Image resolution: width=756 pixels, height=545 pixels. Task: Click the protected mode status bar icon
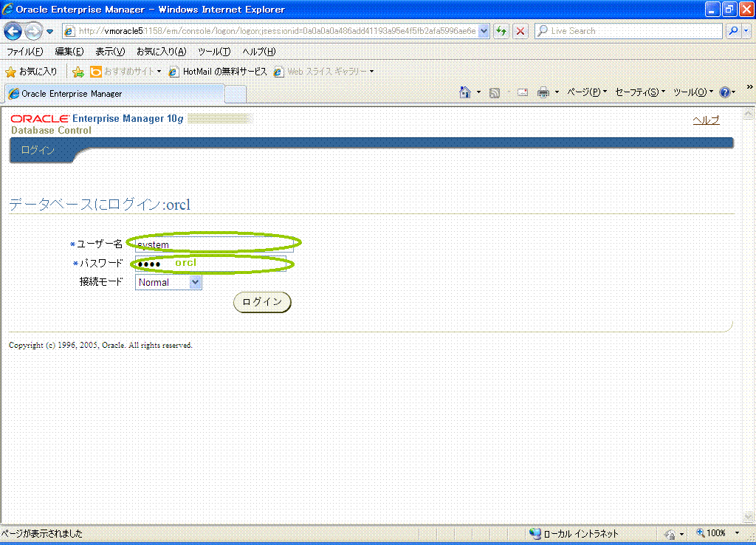[670, 534]
